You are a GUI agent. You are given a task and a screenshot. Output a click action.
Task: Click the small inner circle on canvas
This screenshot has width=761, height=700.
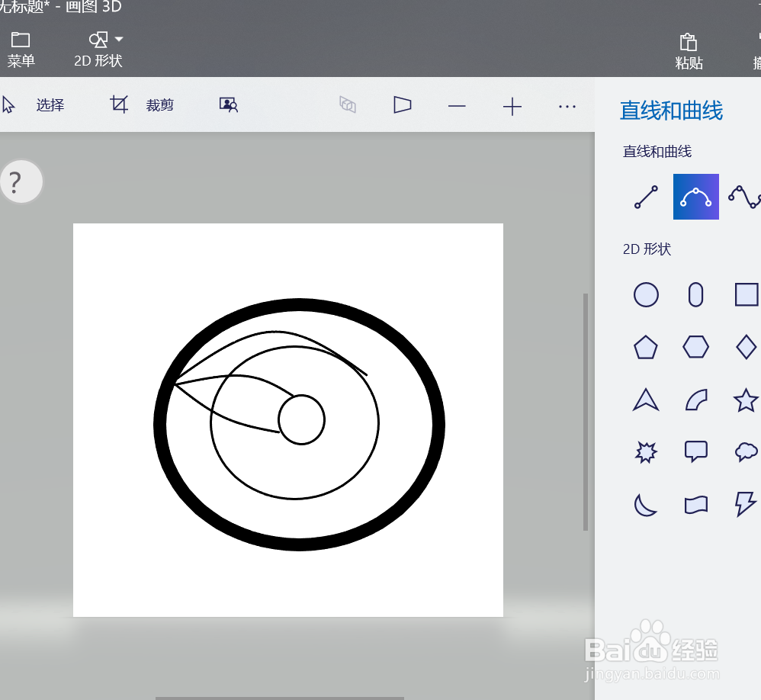(x=301, y=420)
